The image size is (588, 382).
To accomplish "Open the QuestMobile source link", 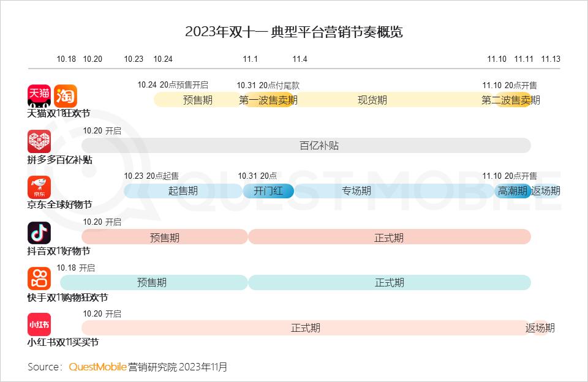I will [x=97, y=367].
